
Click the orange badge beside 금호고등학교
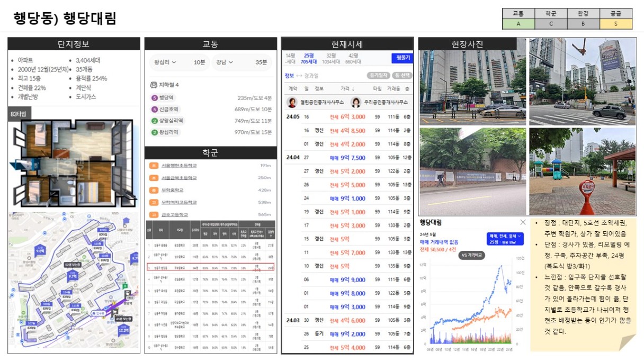coord(154,214)
